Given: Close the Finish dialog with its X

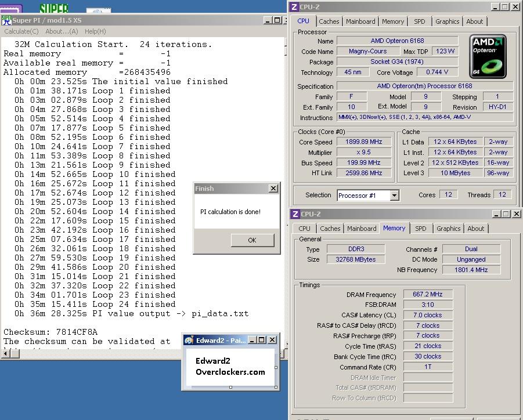Looking at the screenshot, I should (273, 189).
